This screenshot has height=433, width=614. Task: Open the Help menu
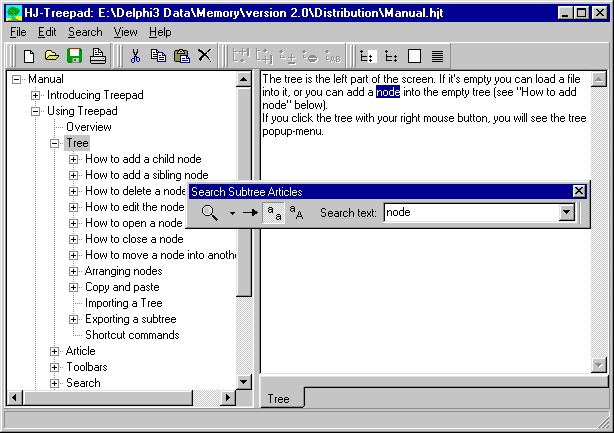coord(160,32)
